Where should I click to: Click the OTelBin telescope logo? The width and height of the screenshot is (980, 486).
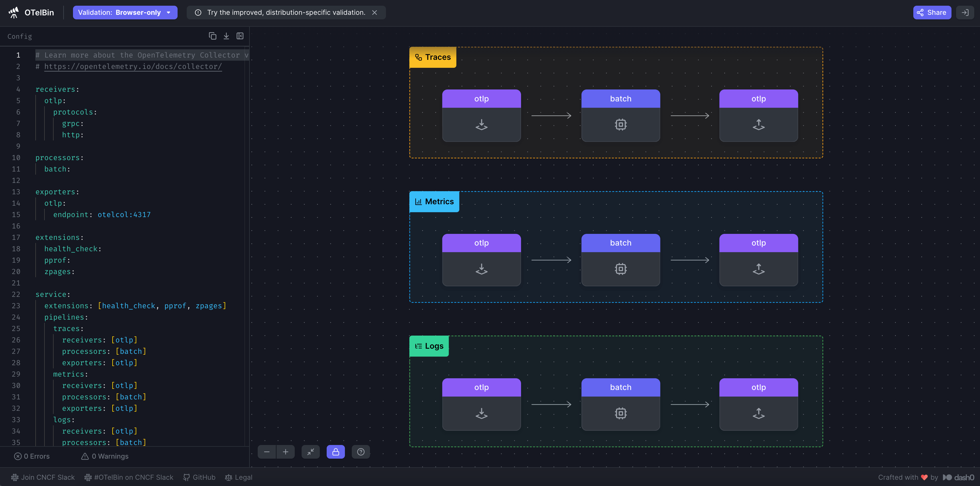click(14, 13)
